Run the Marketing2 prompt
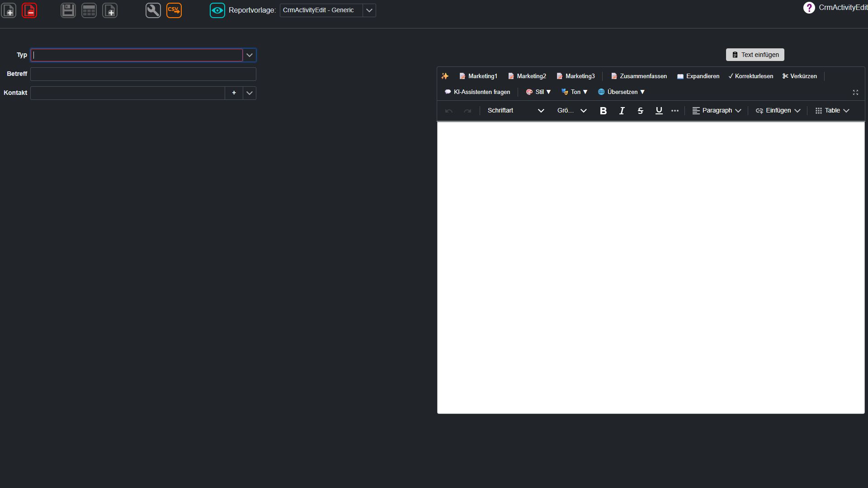868x488 pixels. coord(527,76)
